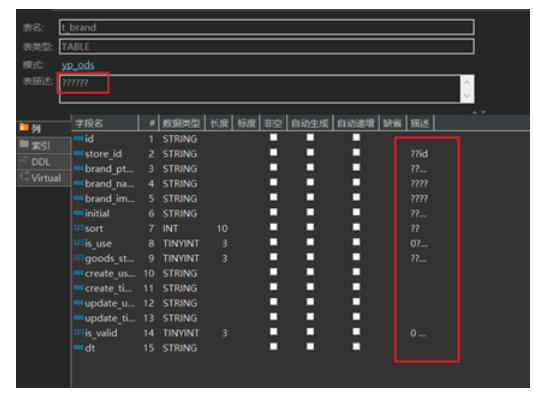
Task: Click the 非空 column header
Action: click(273, 123)
